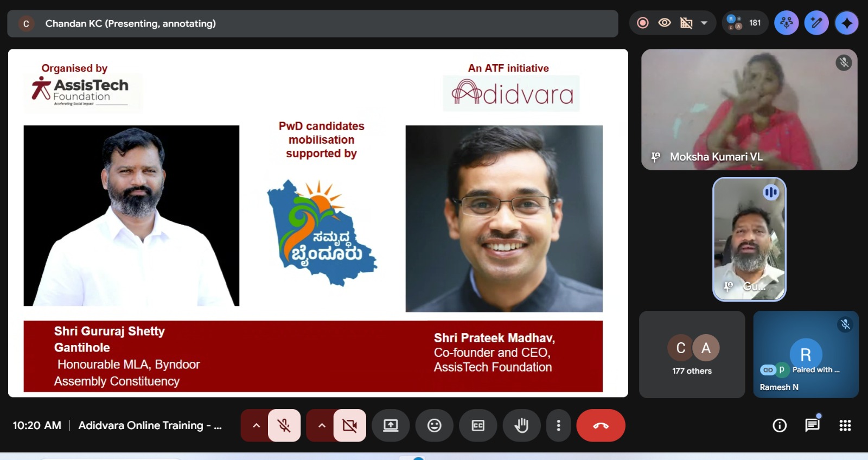Click the Present now share screen icon

(391, 426)
